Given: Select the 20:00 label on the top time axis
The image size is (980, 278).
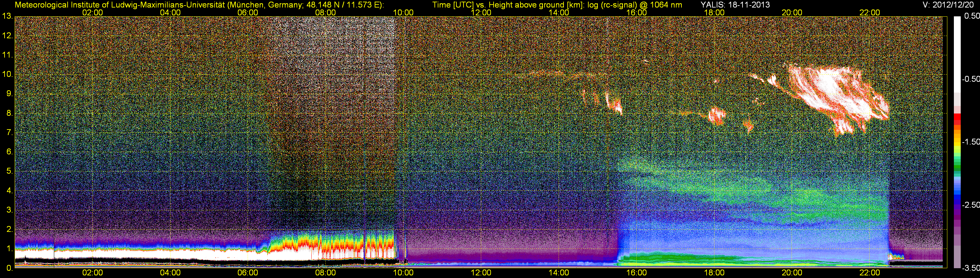Looking at the screenshot, I should (792, 12).
